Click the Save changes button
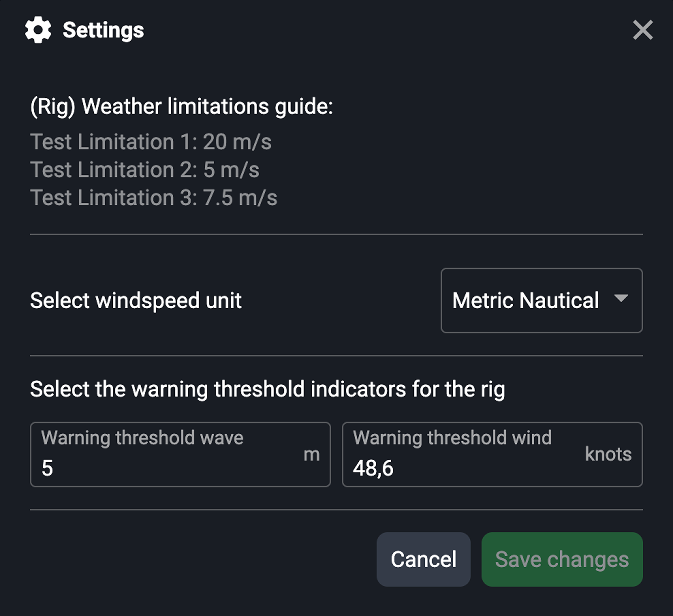Screen dimensions: 673x616 [561, 559]
